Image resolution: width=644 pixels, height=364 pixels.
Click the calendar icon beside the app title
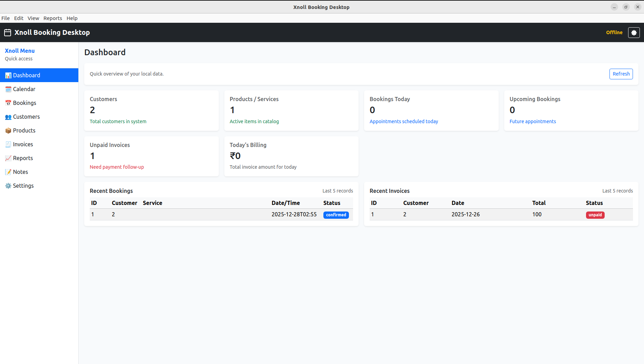click(7, 32)
